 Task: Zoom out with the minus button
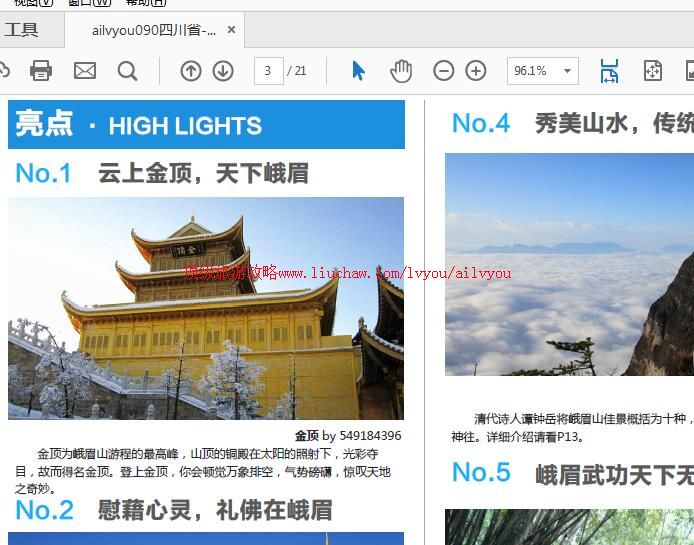pyautogui.click(x=443, y=70)
